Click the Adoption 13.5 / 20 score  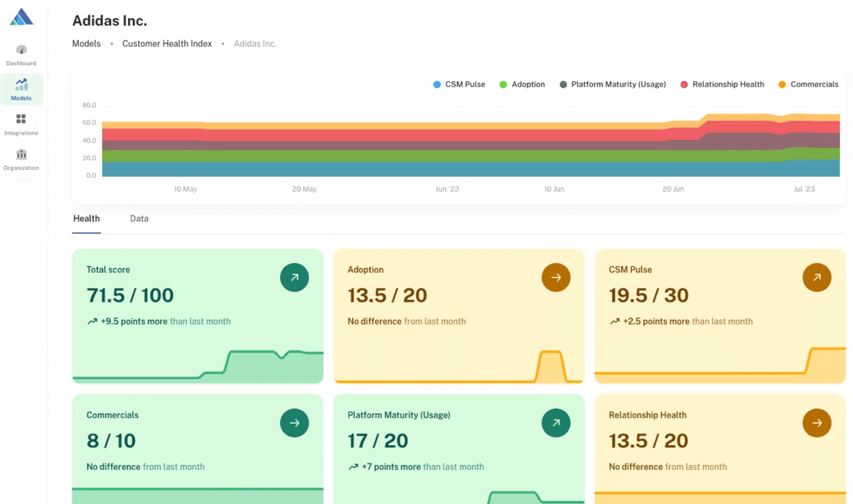(387, 295)
